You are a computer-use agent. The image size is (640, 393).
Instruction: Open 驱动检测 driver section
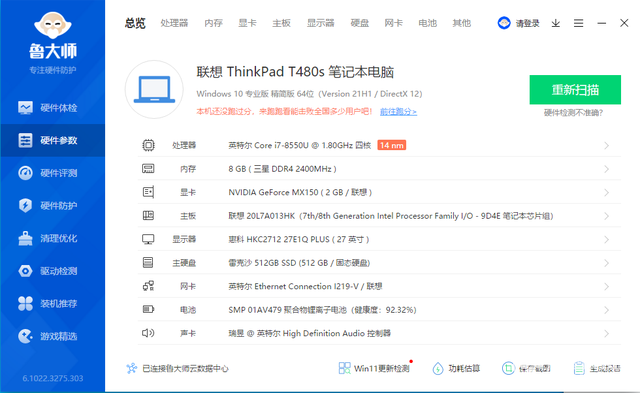[53, 271]
